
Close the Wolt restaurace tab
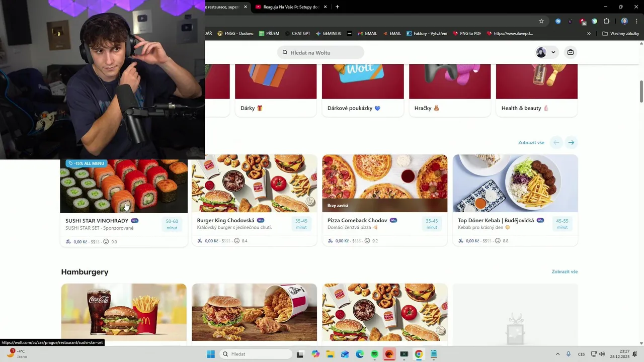point(246,7)
